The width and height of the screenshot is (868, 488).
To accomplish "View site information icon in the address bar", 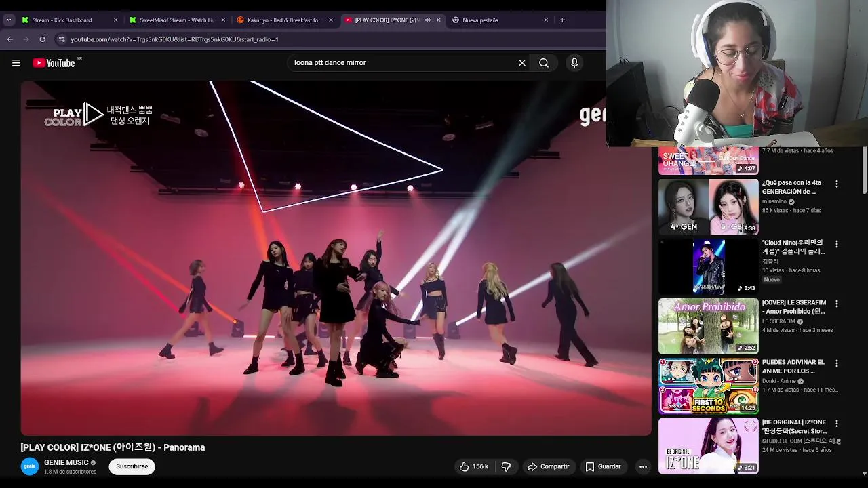I will 62,39.
